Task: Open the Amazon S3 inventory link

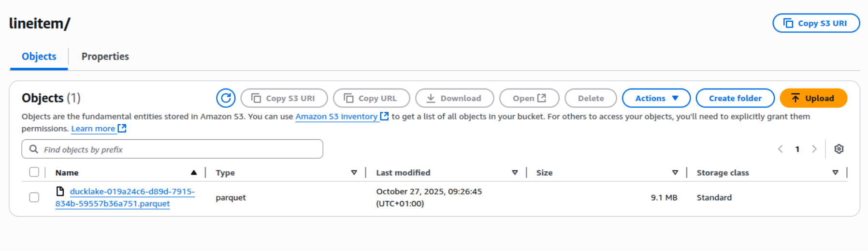Action: tap(336, 117)
